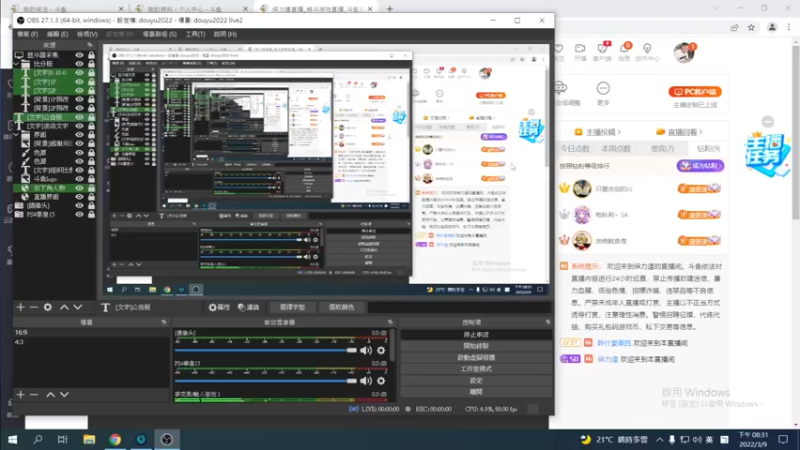Switch to 贵宾(7) tab on Douyu
The width and height of the screenshot is (800, 450).
tap(662, 148)
